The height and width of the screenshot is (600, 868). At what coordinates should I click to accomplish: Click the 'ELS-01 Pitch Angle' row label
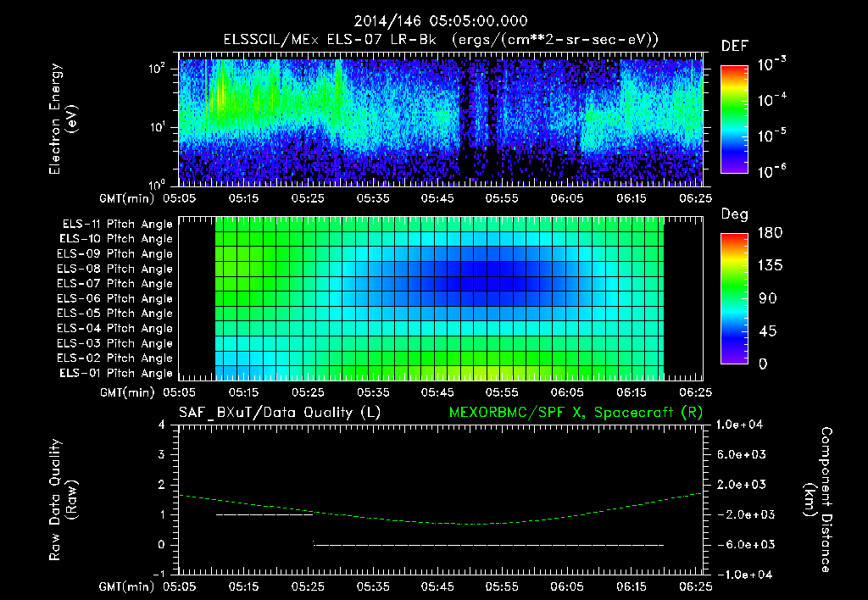click(115, 374)
